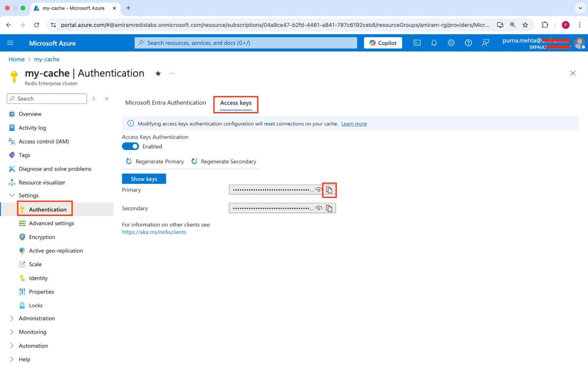Star my-cache as a favorite
Viewport: 588px width, 367px height.
[158, 73]
